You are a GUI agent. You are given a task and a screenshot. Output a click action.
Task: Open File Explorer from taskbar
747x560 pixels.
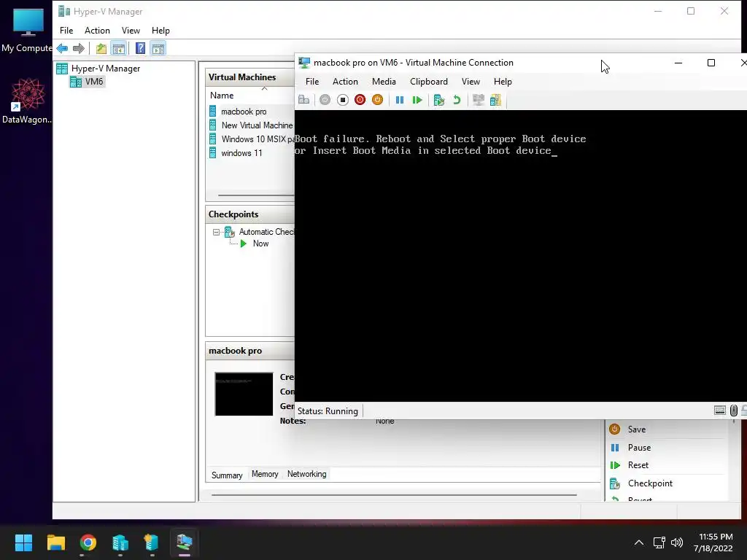point(55,542)
